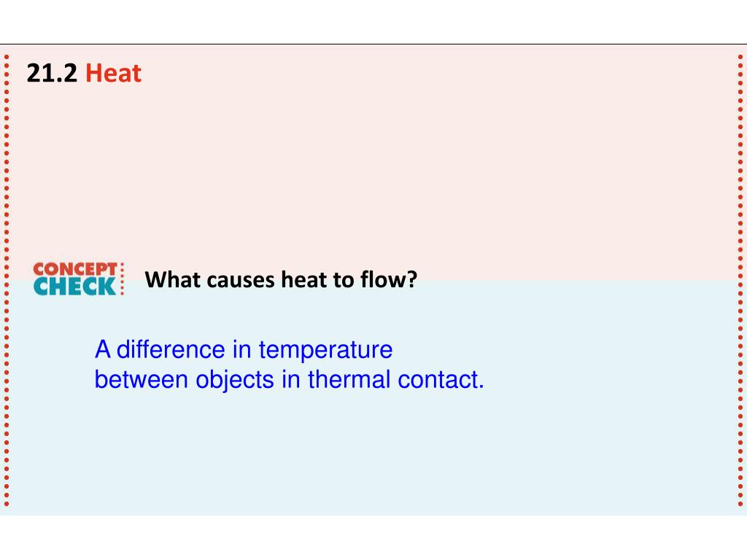Screen dimensions: 747x560
Task: Click the dotted divider beside Concept Check logo
Action: (123, 279)
